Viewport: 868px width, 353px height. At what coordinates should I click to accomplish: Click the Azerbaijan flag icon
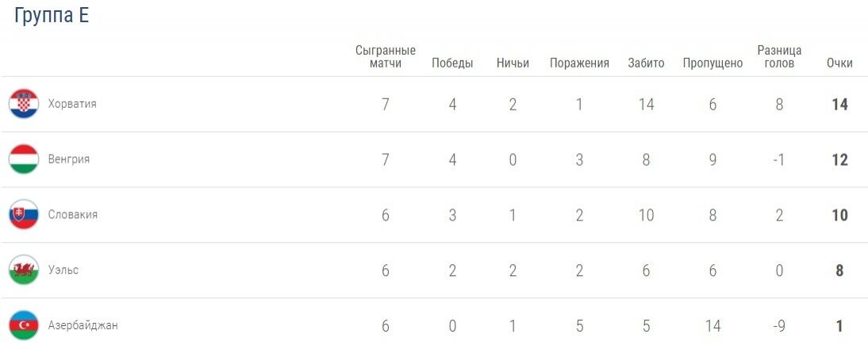23,325
